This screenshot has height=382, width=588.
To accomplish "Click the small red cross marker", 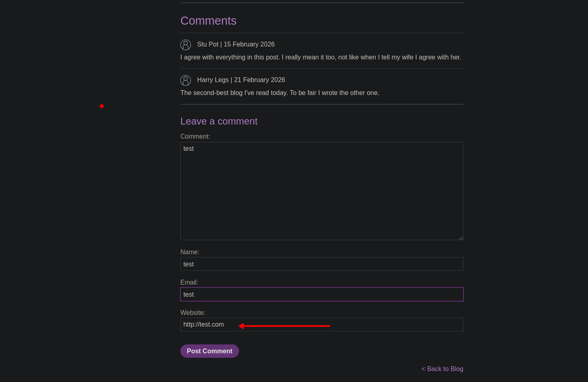I will click(x=102, y=106).
